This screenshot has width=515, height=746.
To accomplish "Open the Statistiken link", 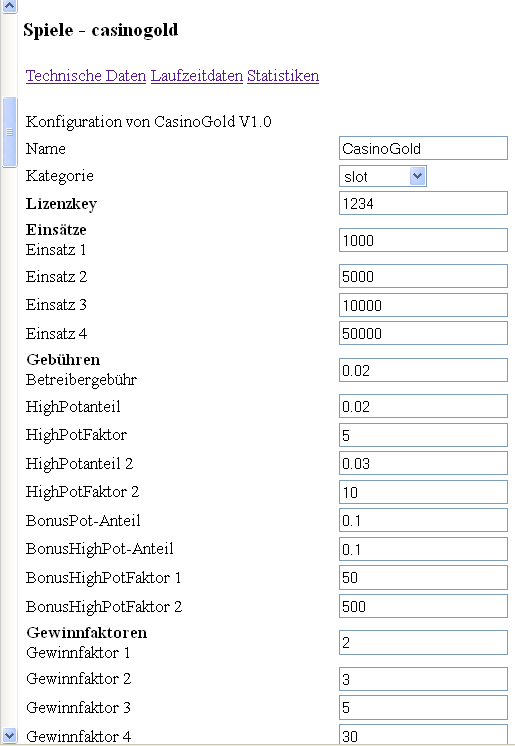I will (283, 76).
